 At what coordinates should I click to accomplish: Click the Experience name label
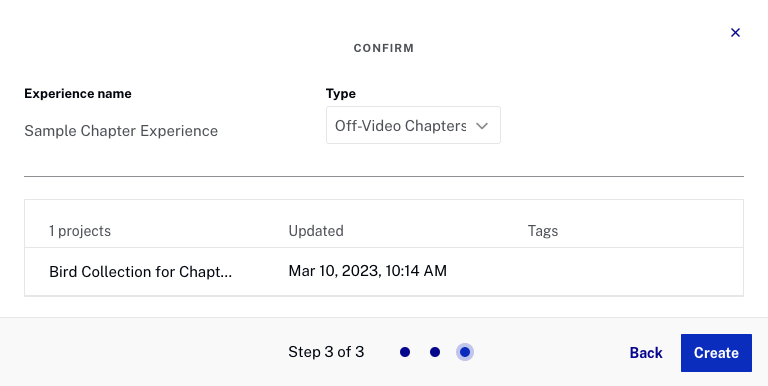pyautogui.click(x=78, y=94)
